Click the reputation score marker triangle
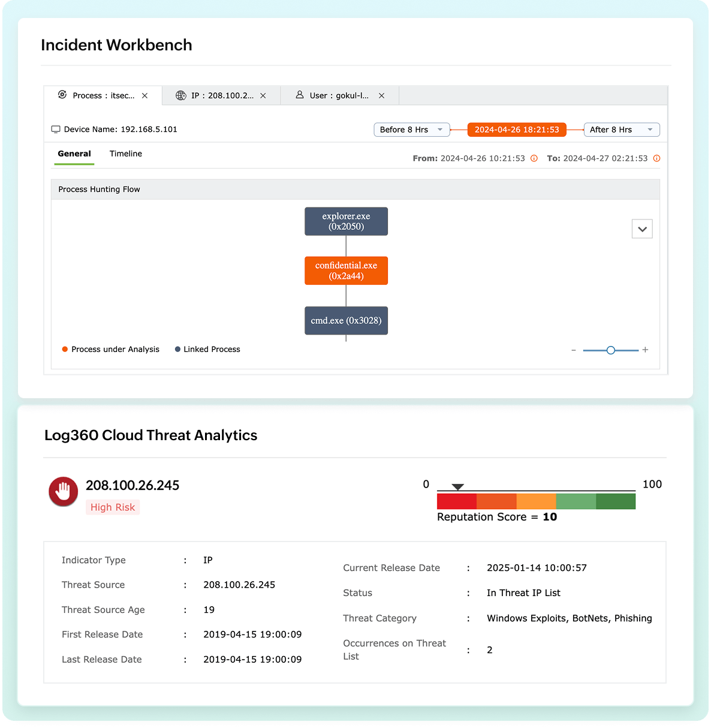The image size is (711, 728). pyautogui.click(x=458, y=487)
